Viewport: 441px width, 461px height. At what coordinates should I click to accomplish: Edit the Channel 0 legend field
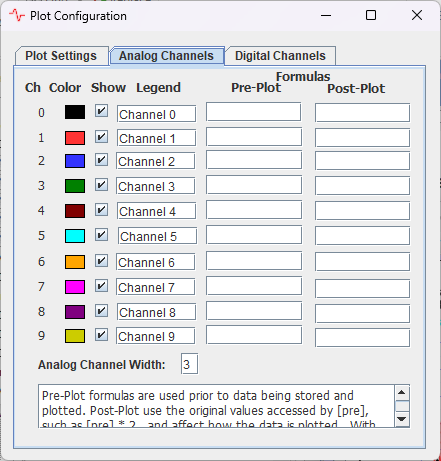pos(156,114)
